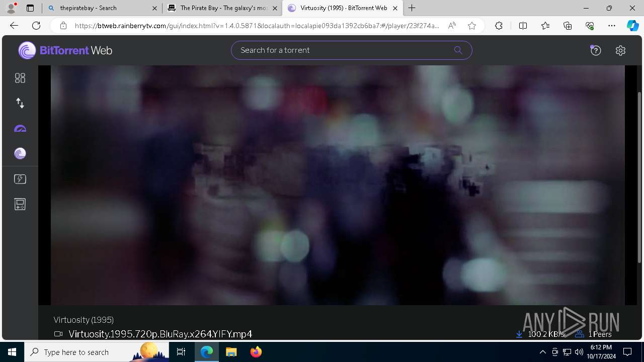Open the volume speaker tray icon
Viewport: 644px width, 362px height.
pyautogui.click(x=579, y=352)
